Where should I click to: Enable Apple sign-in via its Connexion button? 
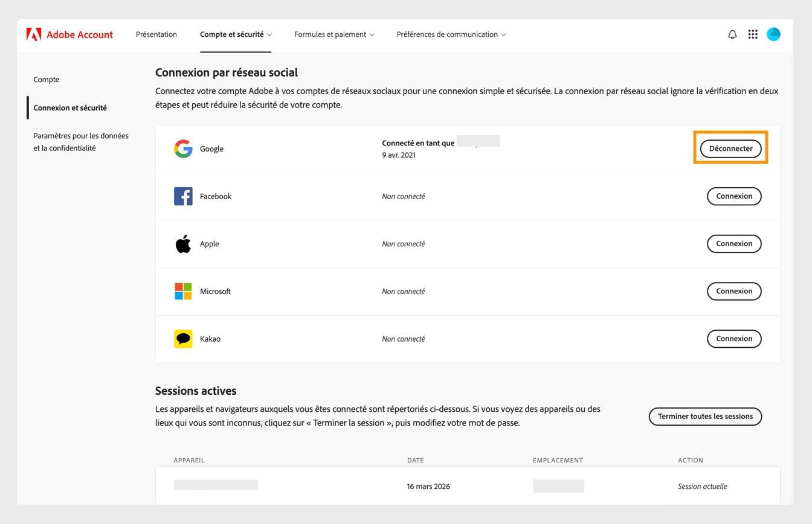(x=734, y=243)
